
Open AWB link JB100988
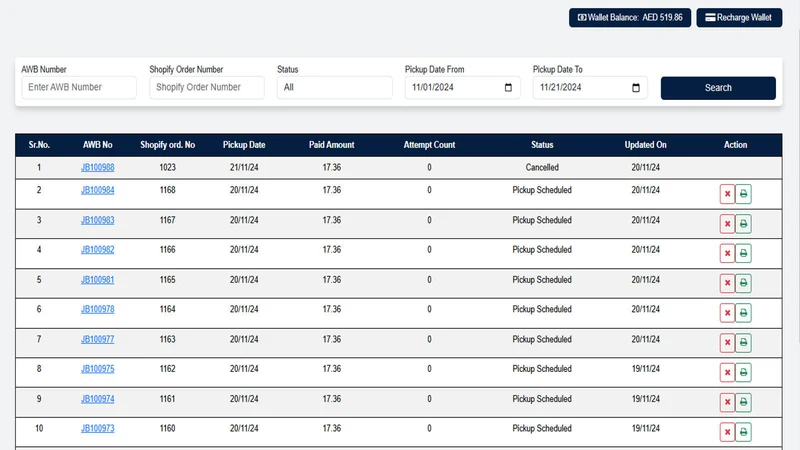tap(97, 167)
